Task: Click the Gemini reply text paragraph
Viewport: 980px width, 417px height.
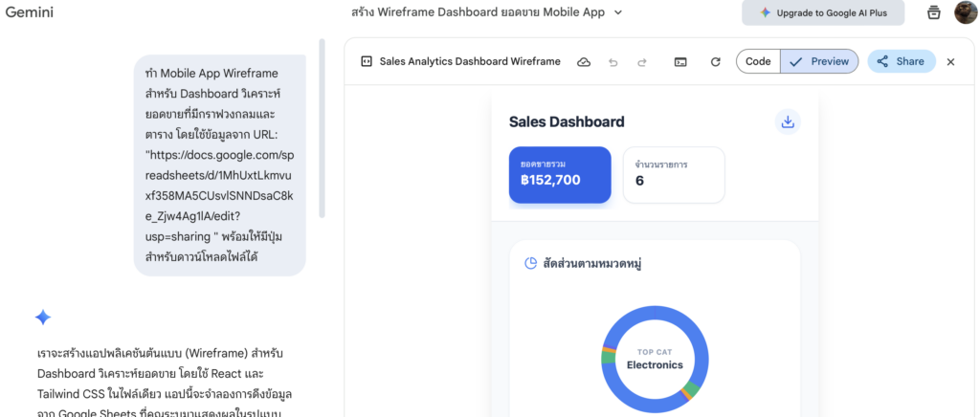Action: coord(166,382)
